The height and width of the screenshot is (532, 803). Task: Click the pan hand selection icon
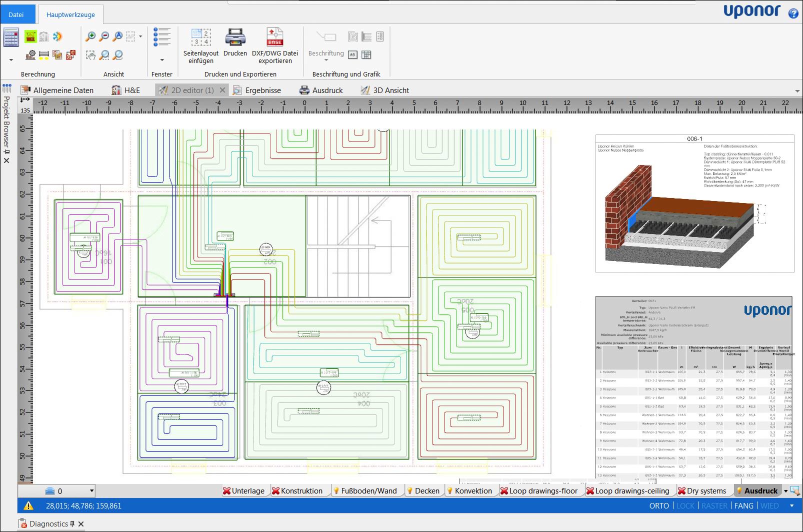click(90, 55)
